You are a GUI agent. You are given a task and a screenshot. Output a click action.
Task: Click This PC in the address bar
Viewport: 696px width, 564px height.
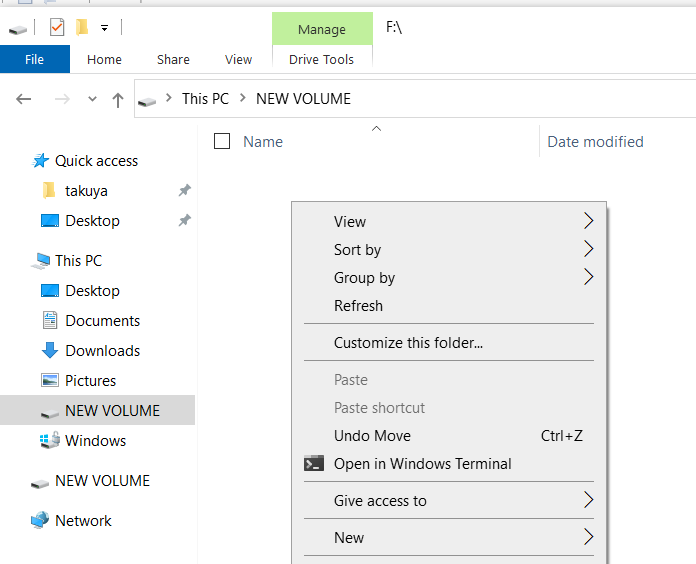point(206,99)
